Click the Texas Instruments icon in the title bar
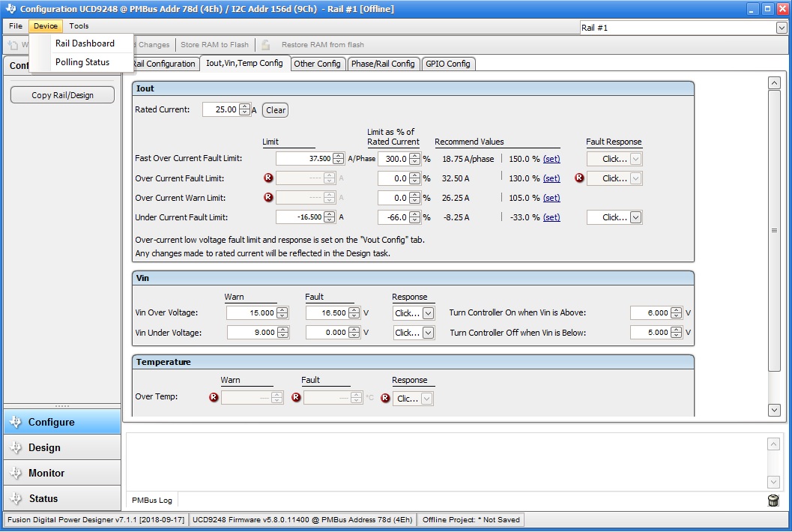792x532 pixels. (10, 8)
